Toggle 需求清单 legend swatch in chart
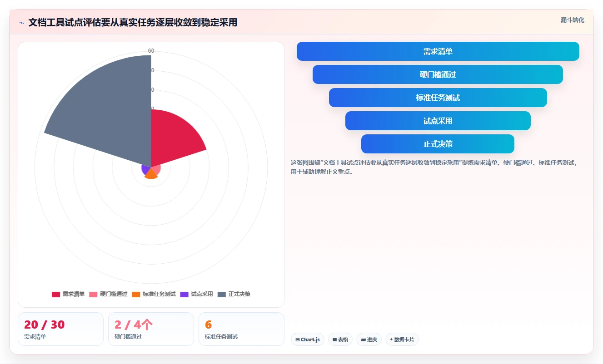The image size is (603, 364). (x=56, y=295)
